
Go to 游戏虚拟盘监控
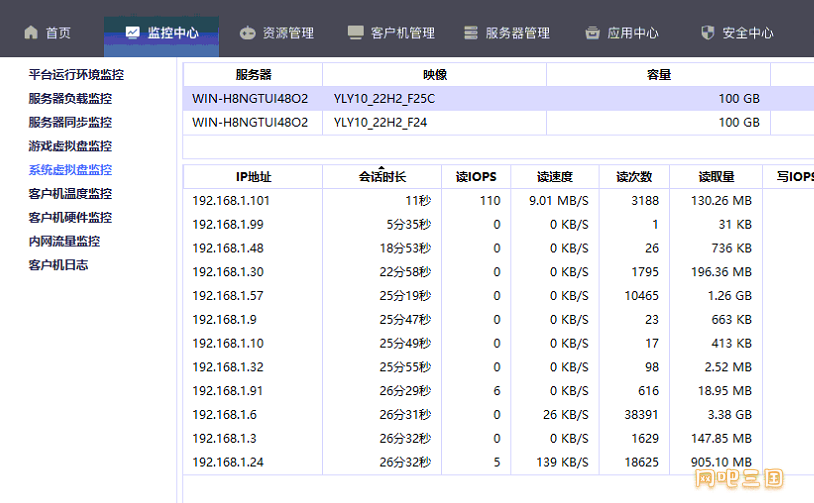click(70, 146)
